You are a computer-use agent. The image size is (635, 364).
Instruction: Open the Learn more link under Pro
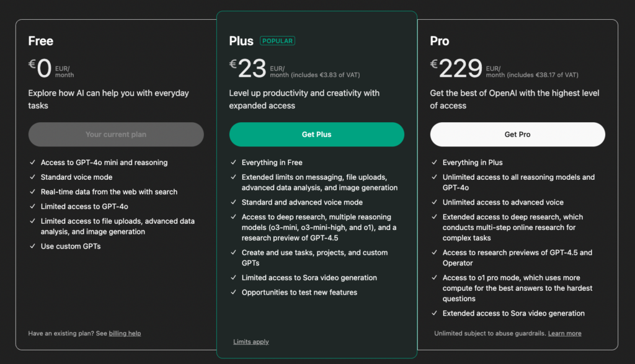564,333
